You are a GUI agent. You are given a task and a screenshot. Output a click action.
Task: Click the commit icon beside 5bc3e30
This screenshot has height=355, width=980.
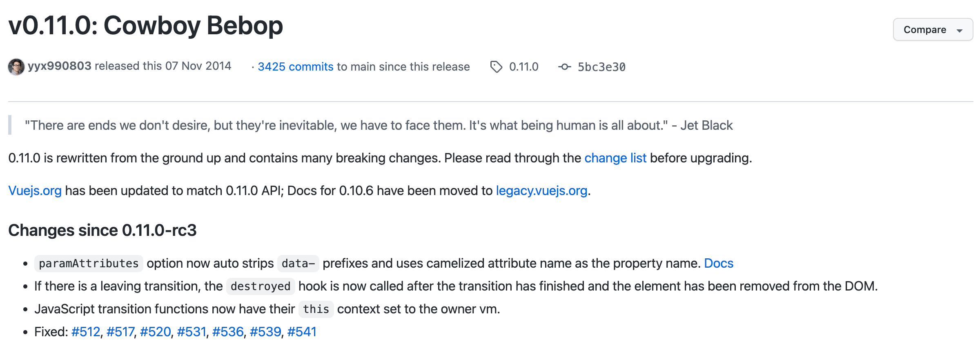pyautogui.click(x=565, y=67)
